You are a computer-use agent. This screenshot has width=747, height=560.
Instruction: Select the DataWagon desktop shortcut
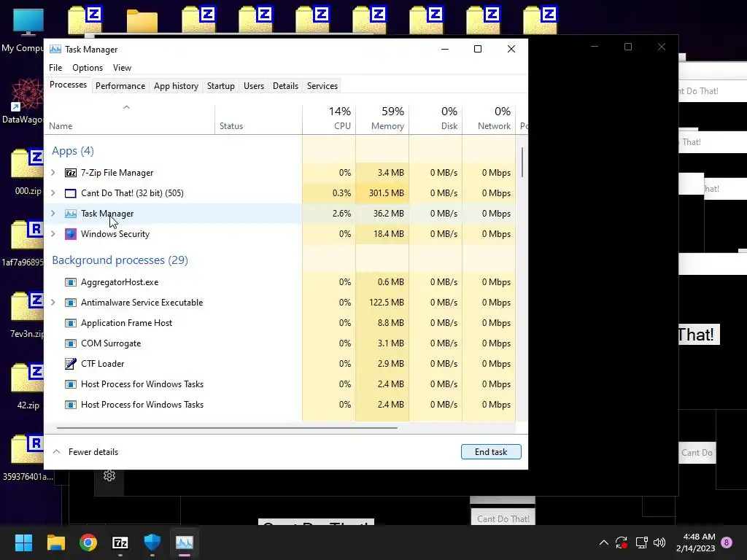[24, 102]
